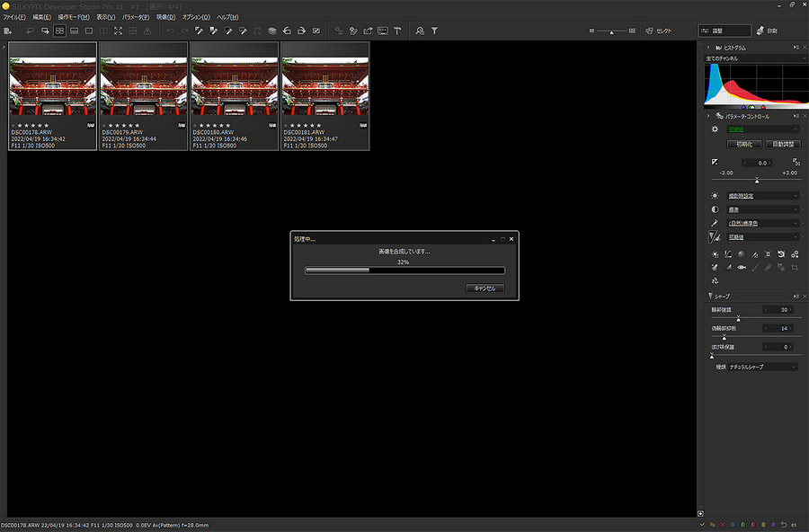Open the 撮影時設定 white balance dropdown

[762, 196]
